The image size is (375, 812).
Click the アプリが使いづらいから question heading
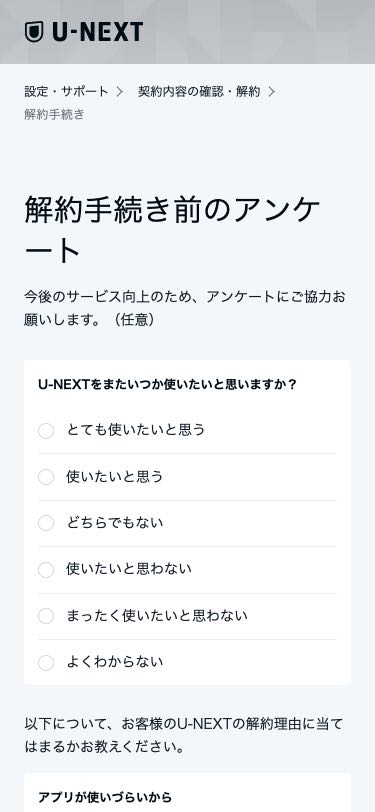point(105,797)
